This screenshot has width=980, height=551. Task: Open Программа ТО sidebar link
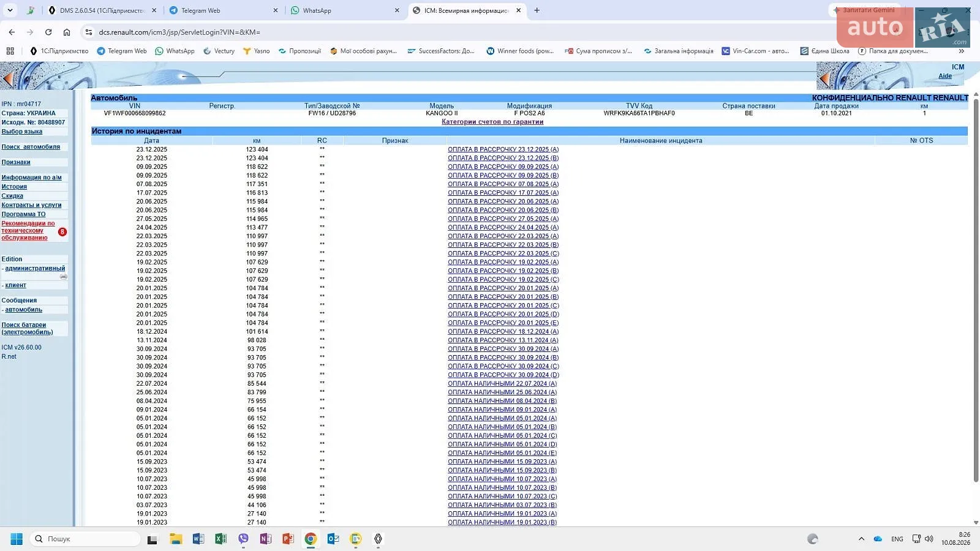[23, 214]
